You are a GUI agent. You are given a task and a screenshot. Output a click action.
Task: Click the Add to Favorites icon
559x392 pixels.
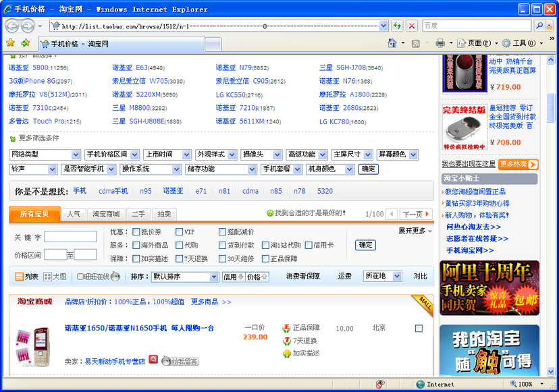(x=26, y=43)
